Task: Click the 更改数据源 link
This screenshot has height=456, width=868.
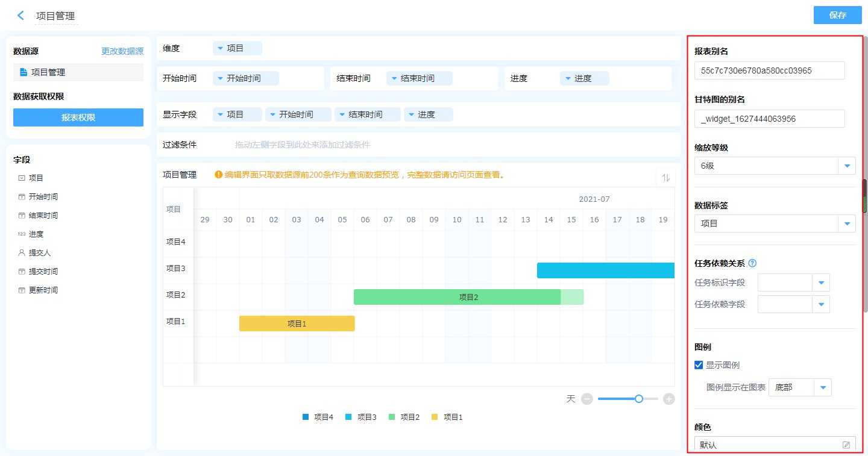Action: coord(122,52)
